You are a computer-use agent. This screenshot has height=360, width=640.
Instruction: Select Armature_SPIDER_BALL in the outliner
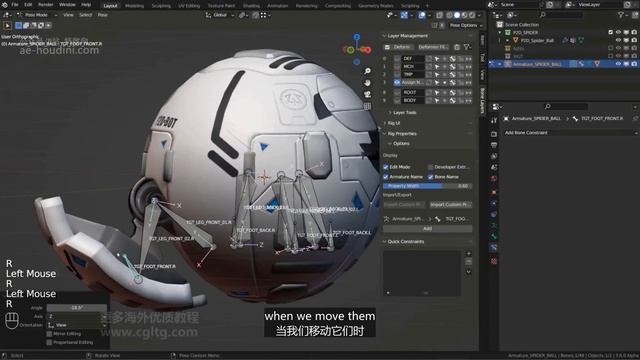point(537,64)
